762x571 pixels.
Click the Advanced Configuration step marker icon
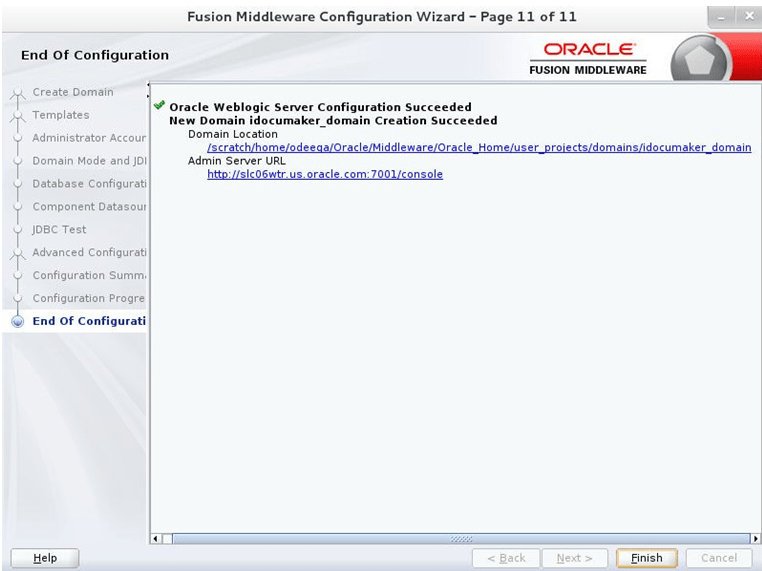point(17,254)
